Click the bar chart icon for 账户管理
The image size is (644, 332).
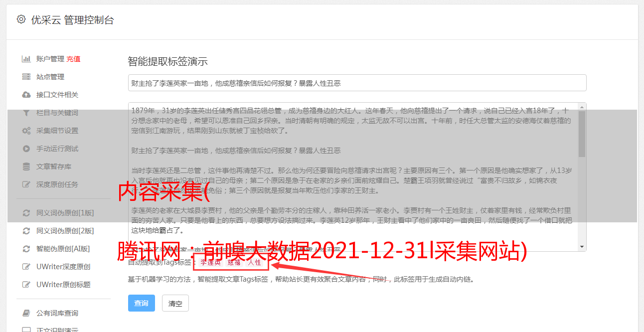[x=26, y=59]
